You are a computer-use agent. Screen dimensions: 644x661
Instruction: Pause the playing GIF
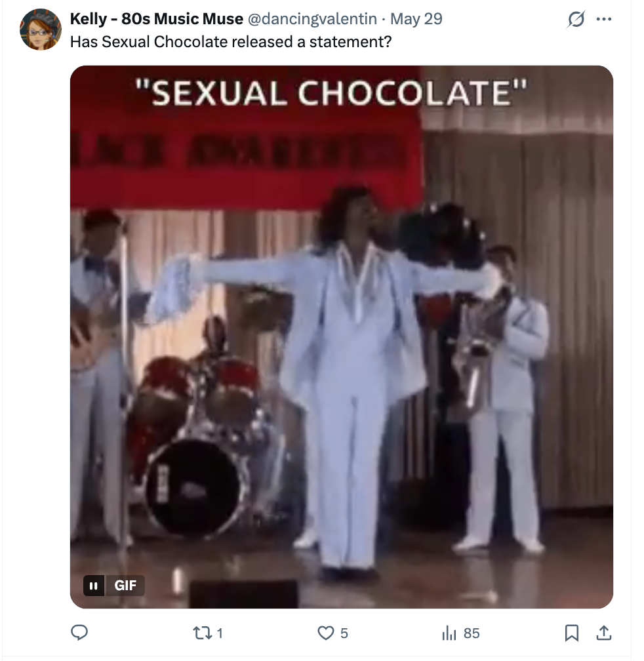coord(94,586)
